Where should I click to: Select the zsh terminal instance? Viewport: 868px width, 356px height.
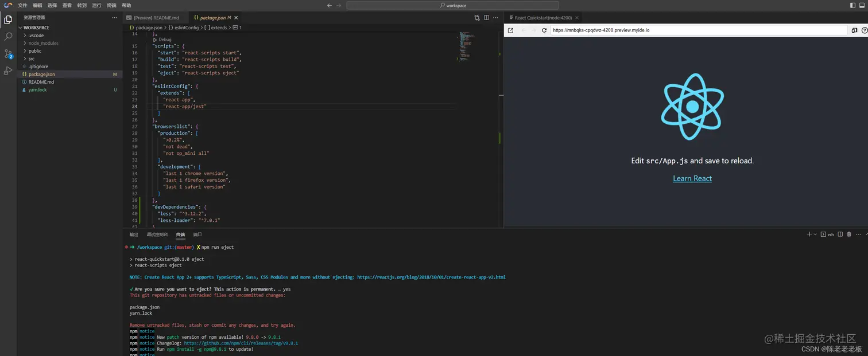tap(827, 234)
